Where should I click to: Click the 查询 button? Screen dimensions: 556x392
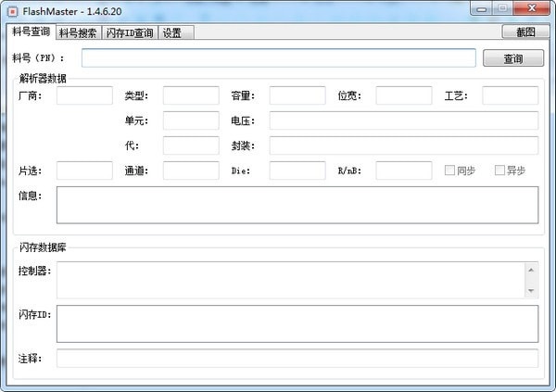[513, 58]
